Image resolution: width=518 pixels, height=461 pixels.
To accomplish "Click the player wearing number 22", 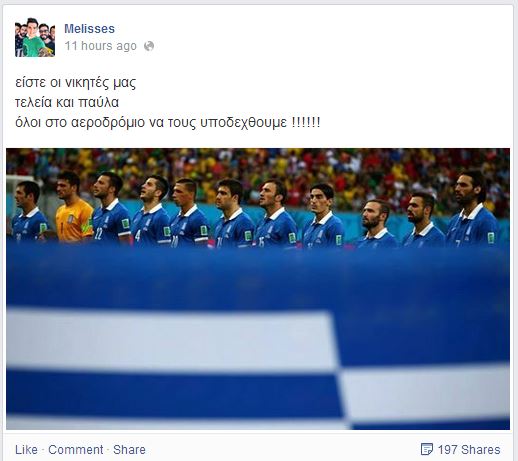I will tap(111, 209).
